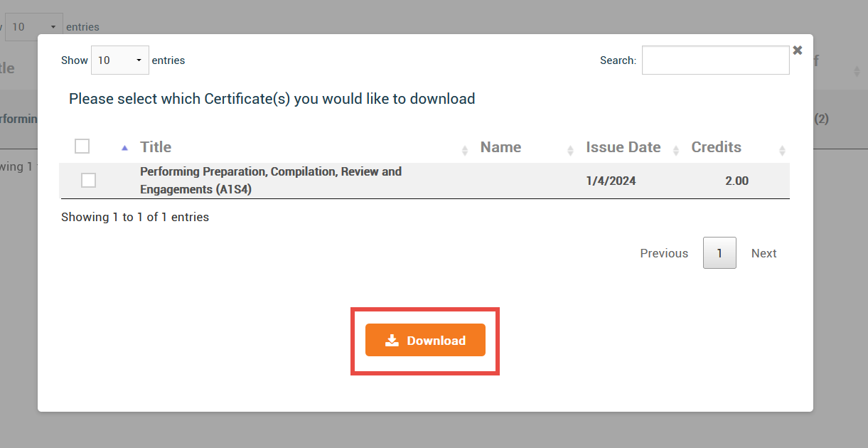Image resolution: width=868 pixels, height=448 pixels.
Task: Open the background page's entries dropdown
Action: pyautogui.click(x=33, y=27)
